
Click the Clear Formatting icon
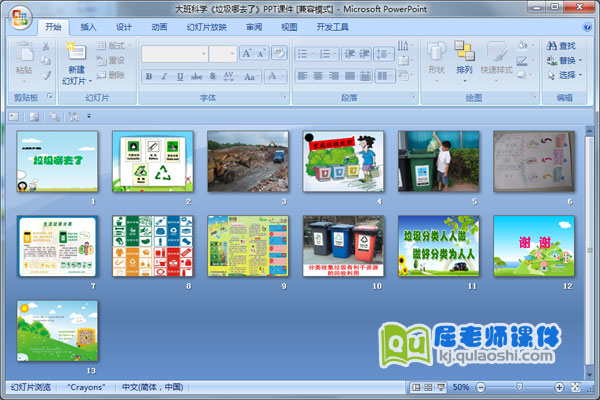[279, 53]
